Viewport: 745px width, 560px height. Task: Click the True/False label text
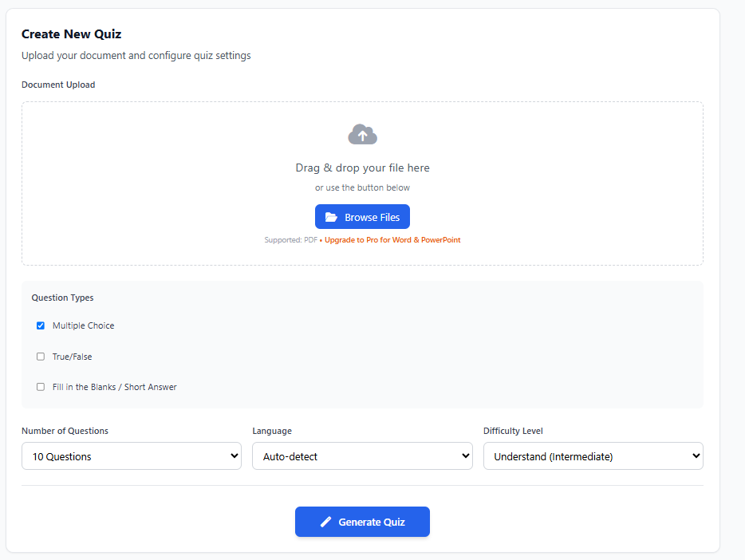[x=73, y=357]
